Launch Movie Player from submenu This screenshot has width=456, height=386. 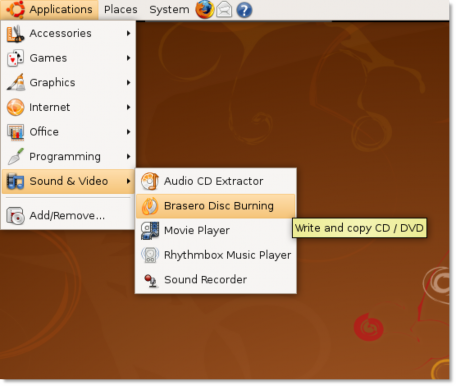[216, 231]
